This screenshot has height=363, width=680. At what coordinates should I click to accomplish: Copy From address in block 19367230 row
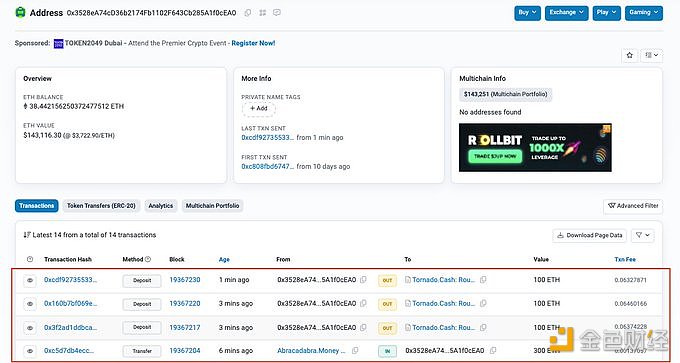(363, 280)
